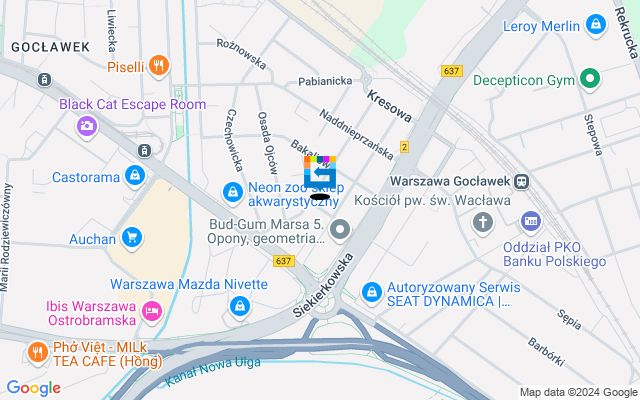Select the tram stop icon near Gocławek label
Screen dimensions: 640x400
pyautogui.click(x=44, y=80)
